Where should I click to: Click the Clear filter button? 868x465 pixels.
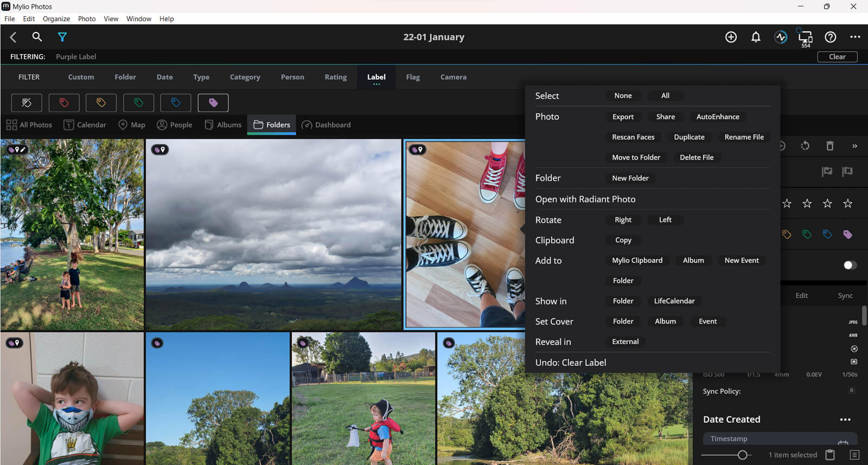coord(837,57)
